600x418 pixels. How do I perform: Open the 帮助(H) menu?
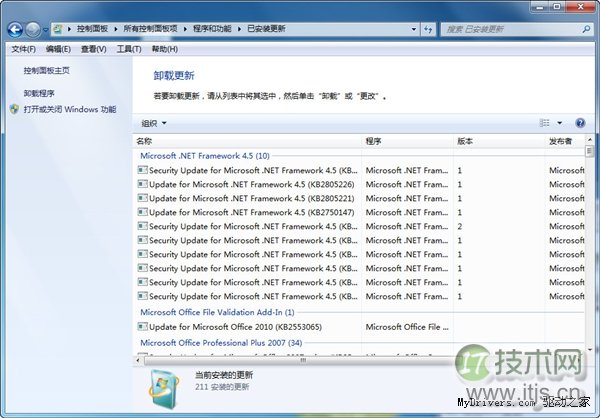point(165,49)
